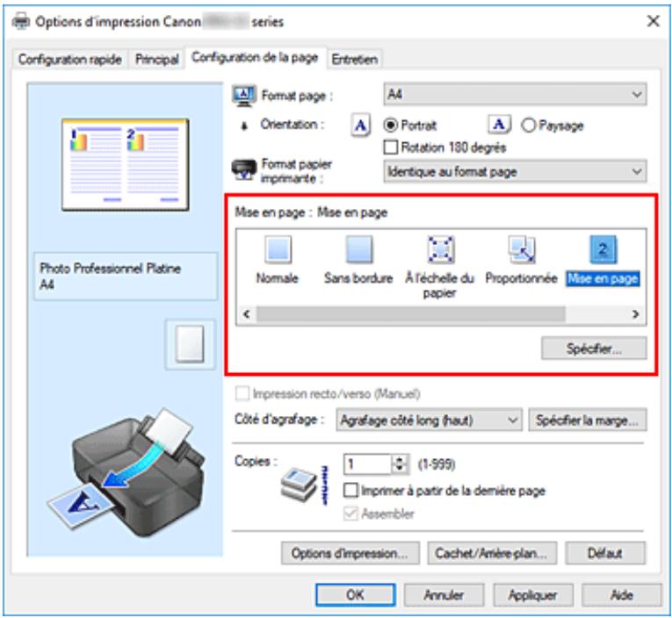Viewport: 672px width, 618px height.
Task: Increase copies with the up arrow
Action: [x=400, y=459]
